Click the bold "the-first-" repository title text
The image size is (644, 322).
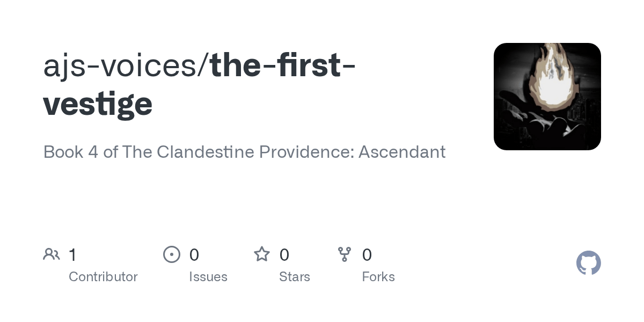point(283,65)
